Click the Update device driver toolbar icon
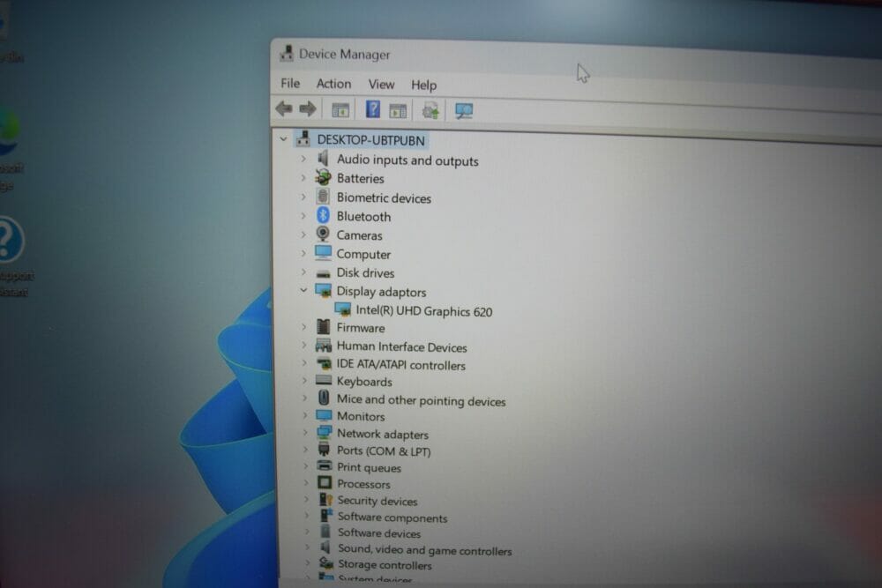This screenshot has width=882, height=588. click(x=431, y=111)
